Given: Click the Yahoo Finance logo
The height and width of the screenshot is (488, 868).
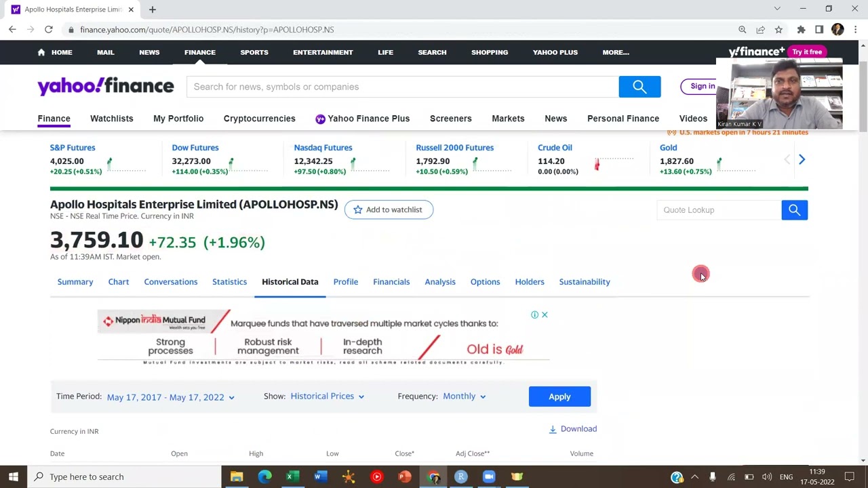Looking at the screenshot, I should [x=106, y=86].
